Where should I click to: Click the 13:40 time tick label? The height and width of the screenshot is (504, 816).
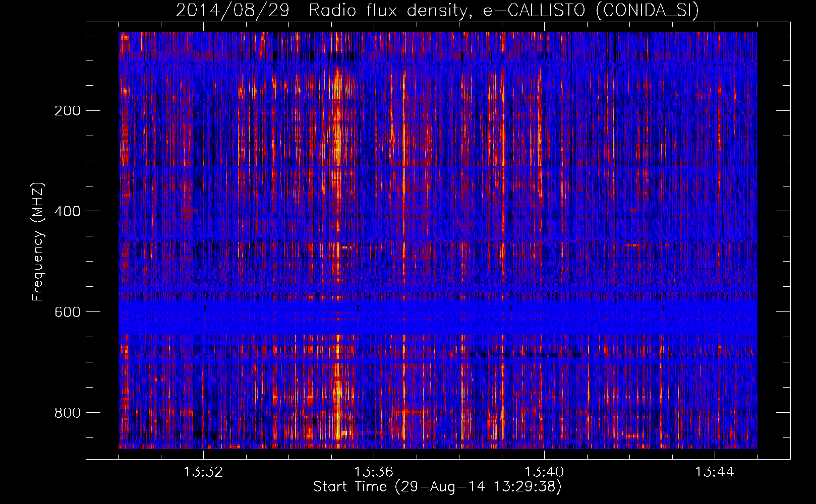click(544, 472)
